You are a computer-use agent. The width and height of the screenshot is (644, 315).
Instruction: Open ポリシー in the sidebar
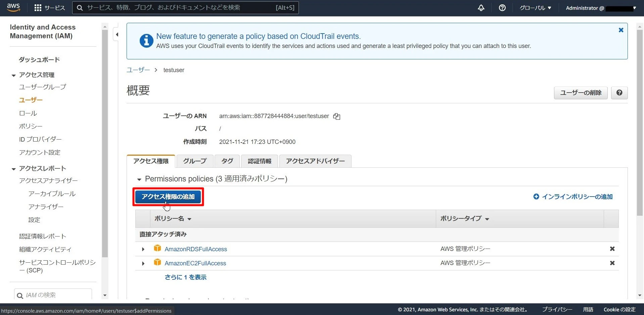coord(31,126)
